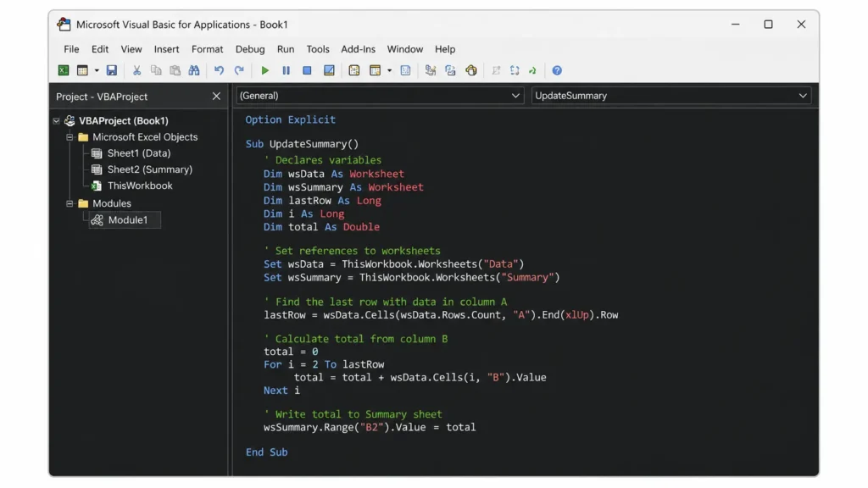Click the bracket arrows toolbar icon
Image resolution: width=868 pixels, height=488 pixels.
pyautogui.click(x=515, y=70)
